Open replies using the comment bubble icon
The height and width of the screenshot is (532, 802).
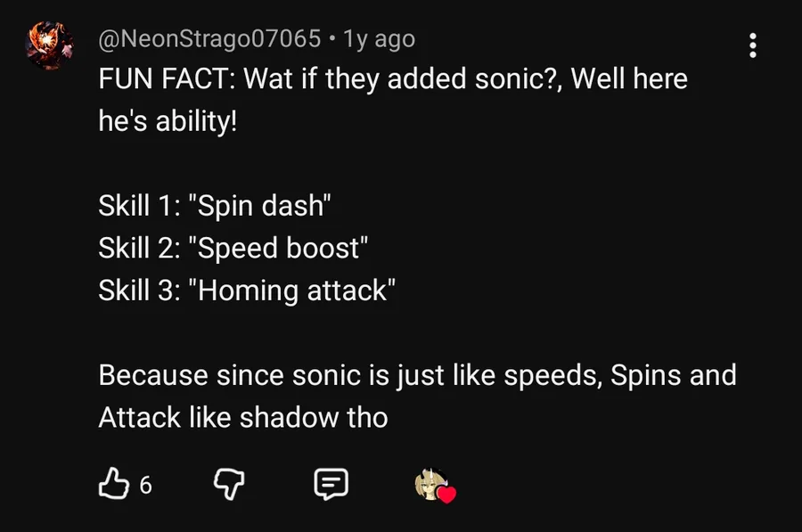pyautogui.click(x=331, y=484)
